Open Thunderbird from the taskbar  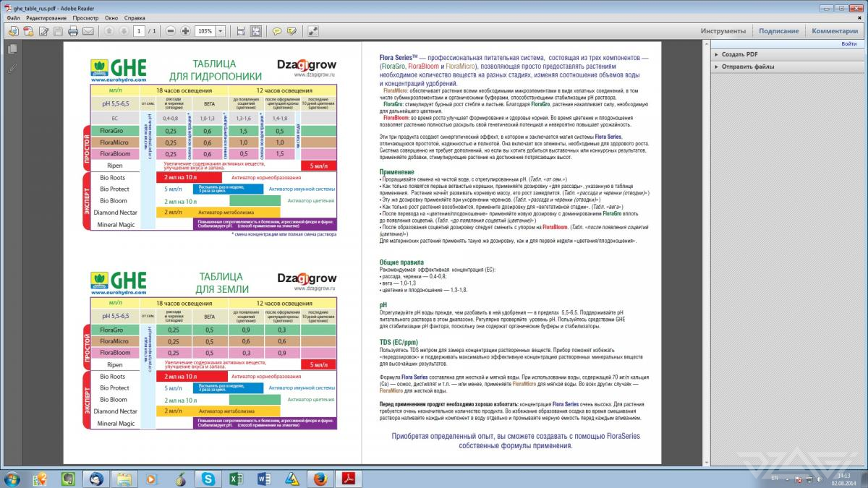pos(95,479)
